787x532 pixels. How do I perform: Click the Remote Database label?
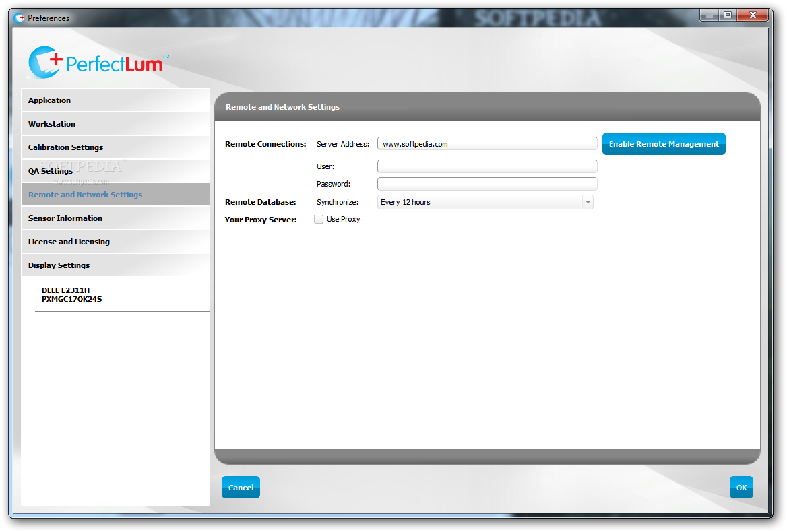click(261, 202)
